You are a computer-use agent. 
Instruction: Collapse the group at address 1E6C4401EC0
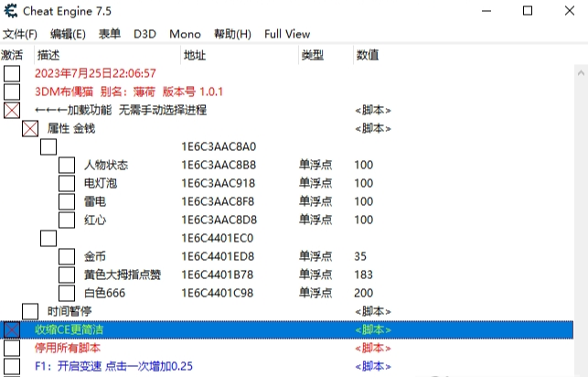tap(48, 238)
